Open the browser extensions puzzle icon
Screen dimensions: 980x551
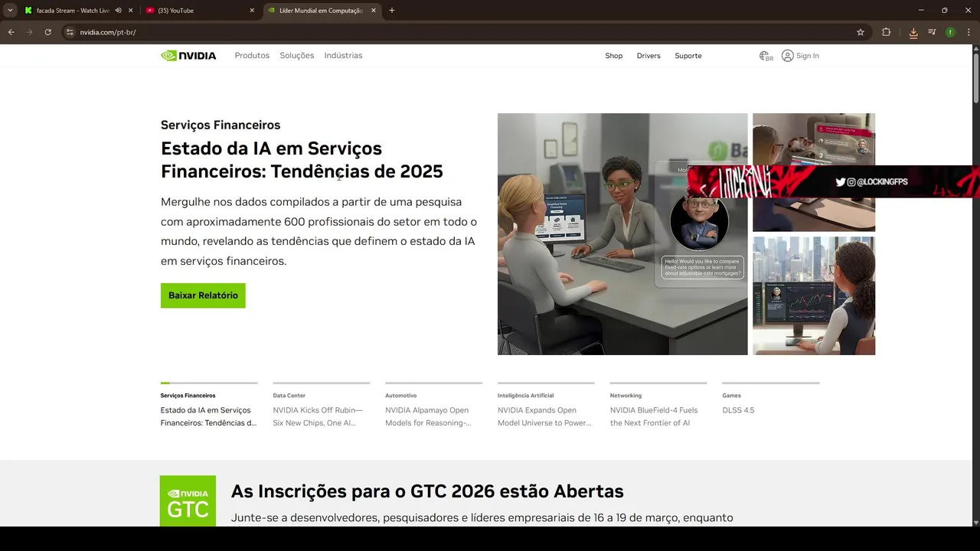coord(887,32)
